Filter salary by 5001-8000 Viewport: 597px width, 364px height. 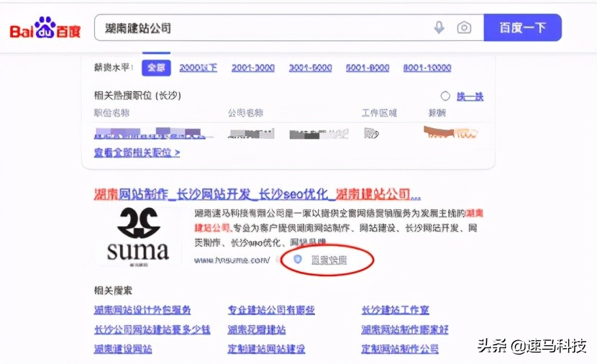point(368,68)
